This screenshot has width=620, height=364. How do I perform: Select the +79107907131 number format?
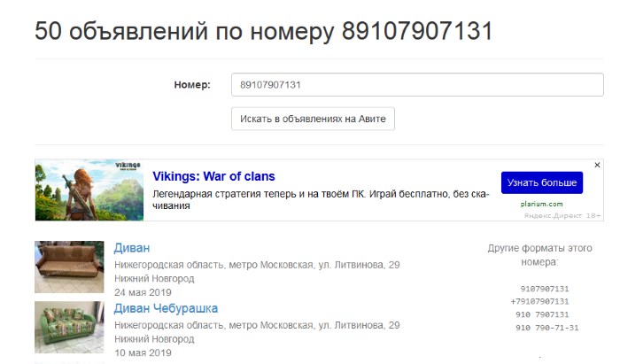539,301
